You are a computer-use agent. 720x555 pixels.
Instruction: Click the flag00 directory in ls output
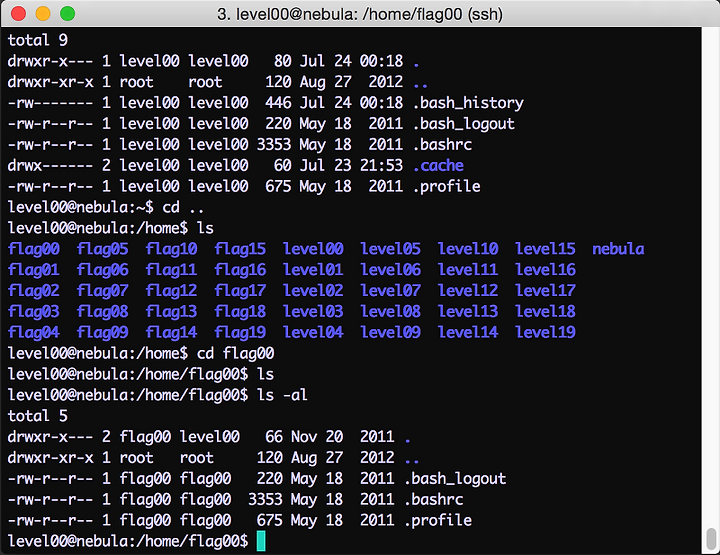click(x=34, y=249)
